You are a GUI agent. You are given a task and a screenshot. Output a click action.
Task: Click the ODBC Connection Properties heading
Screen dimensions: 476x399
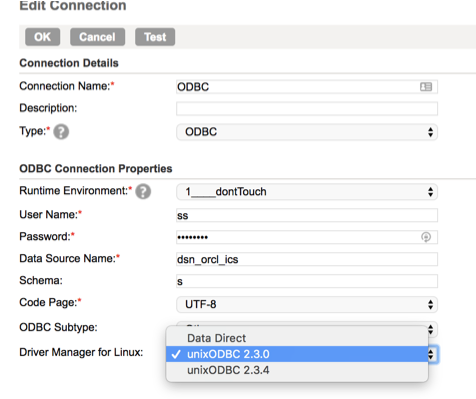96,169
